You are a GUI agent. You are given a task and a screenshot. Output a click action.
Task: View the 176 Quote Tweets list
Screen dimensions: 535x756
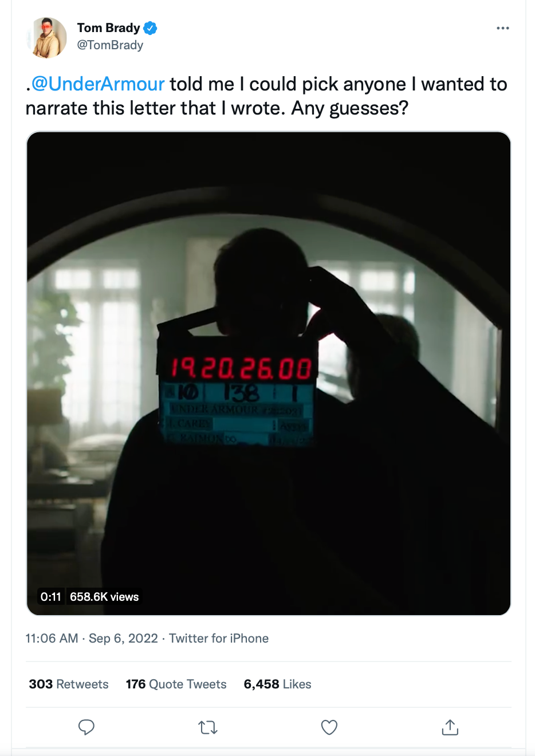[x=176, y=684]
